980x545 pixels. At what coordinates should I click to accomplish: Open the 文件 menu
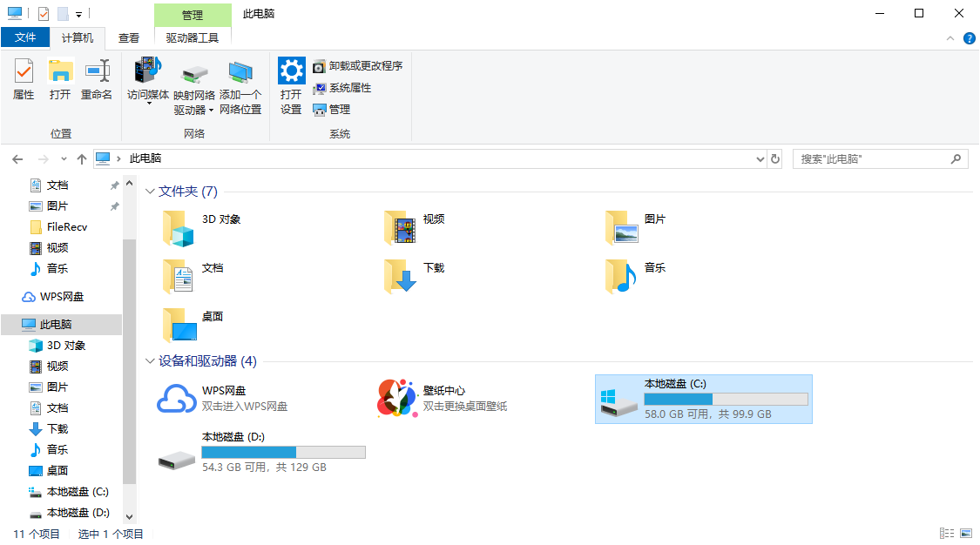[26, 37]
